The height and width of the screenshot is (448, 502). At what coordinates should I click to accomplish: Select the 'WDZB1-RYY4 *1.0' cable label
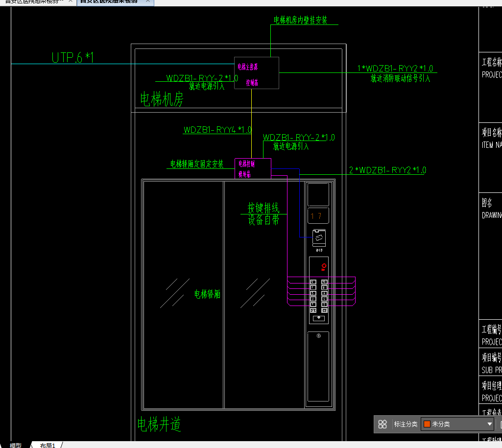217,130
